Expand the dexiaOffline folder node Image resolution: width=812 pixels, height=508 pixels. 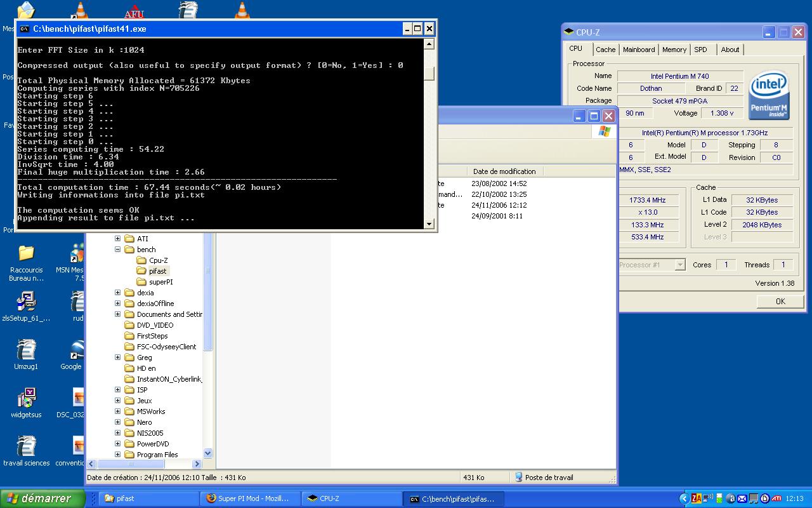[x=117, y=304]
